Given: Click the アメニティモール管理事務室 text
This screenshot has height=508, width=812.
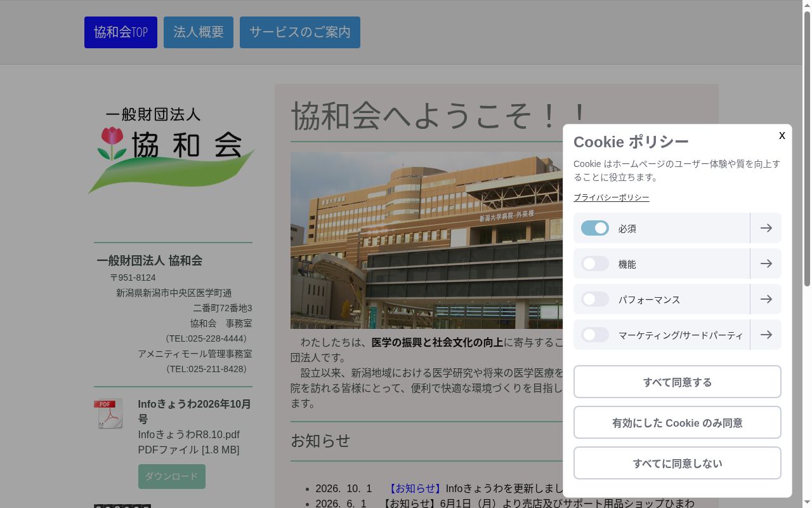Looking at the screenshot, I should pyautogui.click(x=195, y=354).
